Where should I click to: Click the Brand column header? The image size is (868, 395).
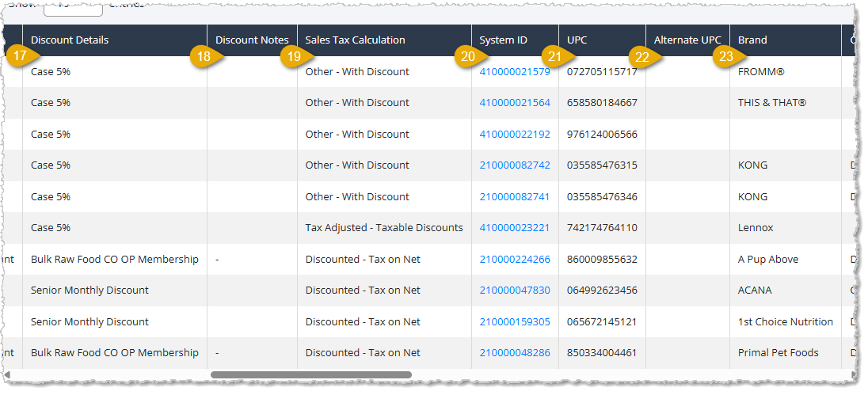pyautogui.click(x=786, y=40)
